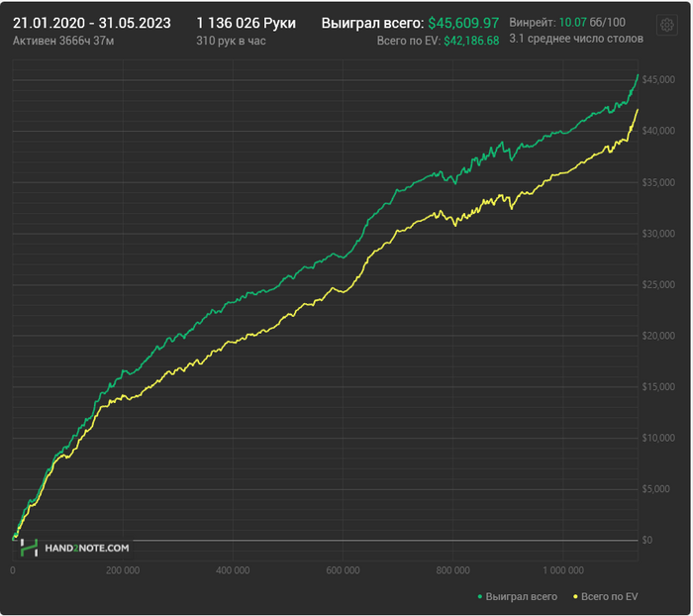Click the EV total value $42,186.68
The height and width of the screenshot is (616, 693).
pos(471,42)
